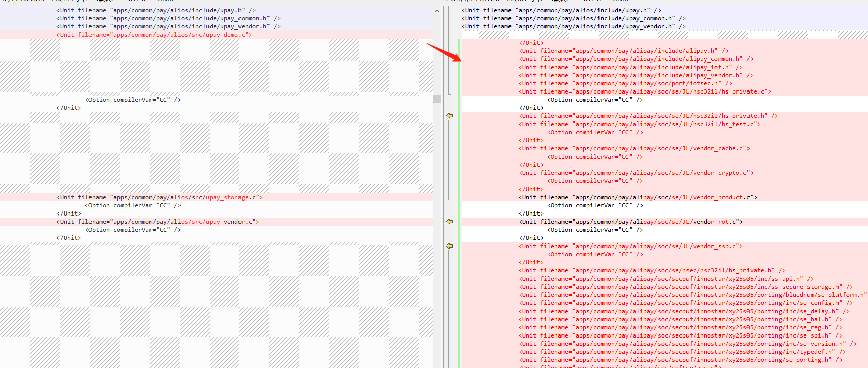Click the yellow copy arrow beside the vendor_ssp.c line
This screenshot has height=368, width=868.
tap(450, 246)
